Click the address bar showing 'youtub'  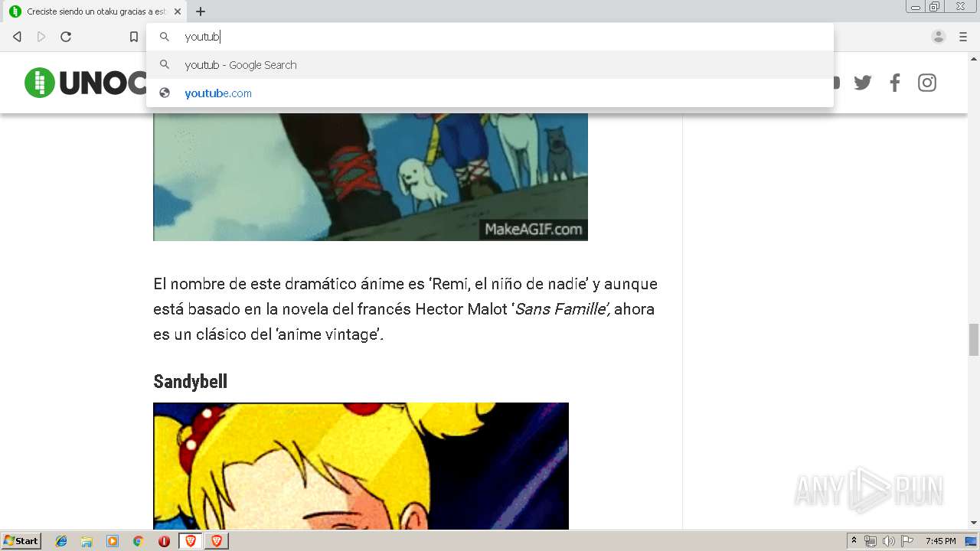tap(490, 37)
